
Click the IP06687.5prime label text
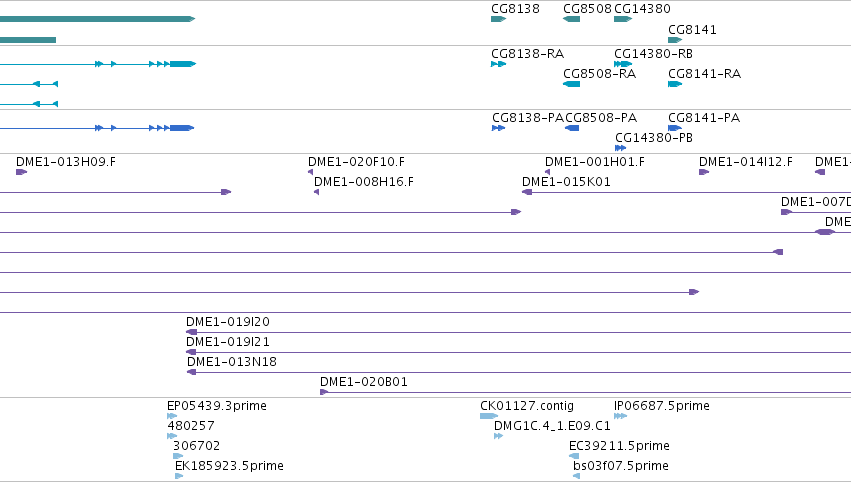662,406
